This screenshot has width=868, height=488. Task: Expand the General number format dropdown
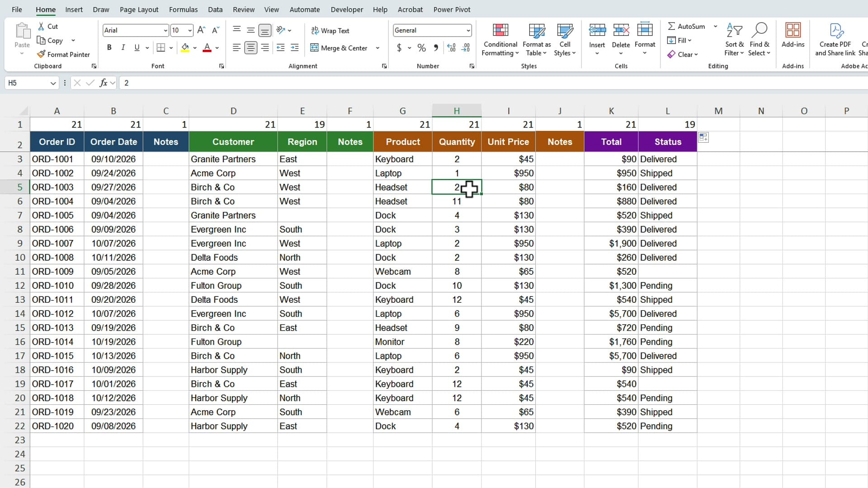pos(468,30)
